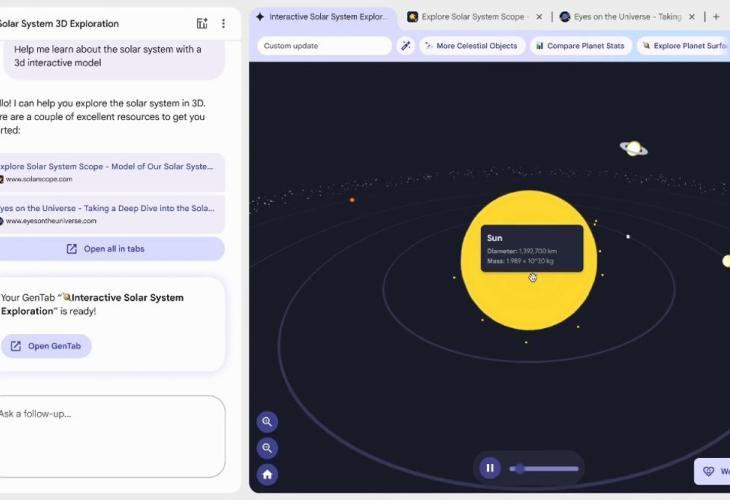This screenshot has height=500, width=730.
Task: Reset view with the home button
Action: 267,475
